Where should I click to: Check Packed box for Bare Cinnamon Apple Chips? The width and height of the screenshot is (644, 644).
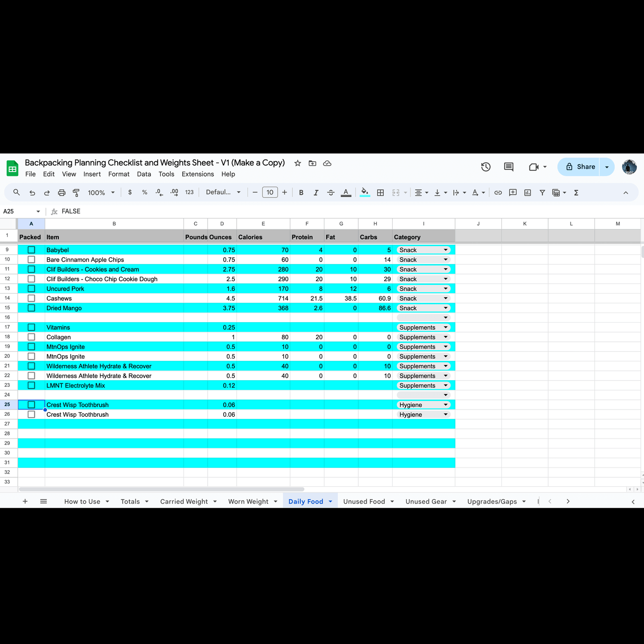coord(31,259)
